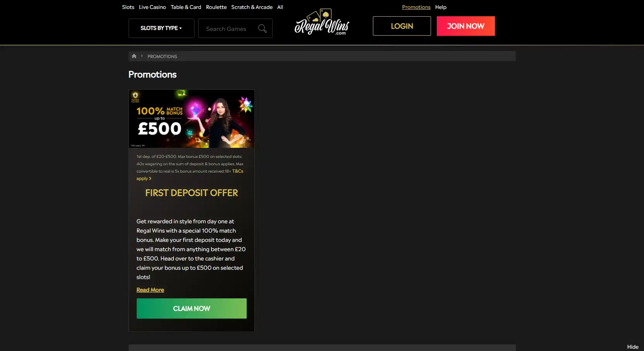Select Table & Card menu item
The width and height of the screenshot is (644, 351).
186,7
